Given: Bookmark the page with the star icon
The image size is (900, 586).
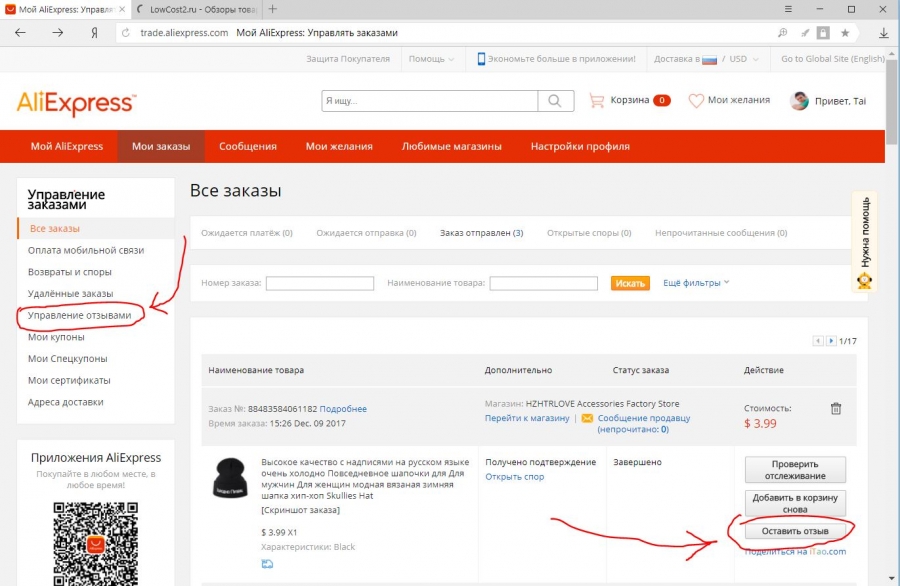Looking at the screenshot, I should 845,33.
